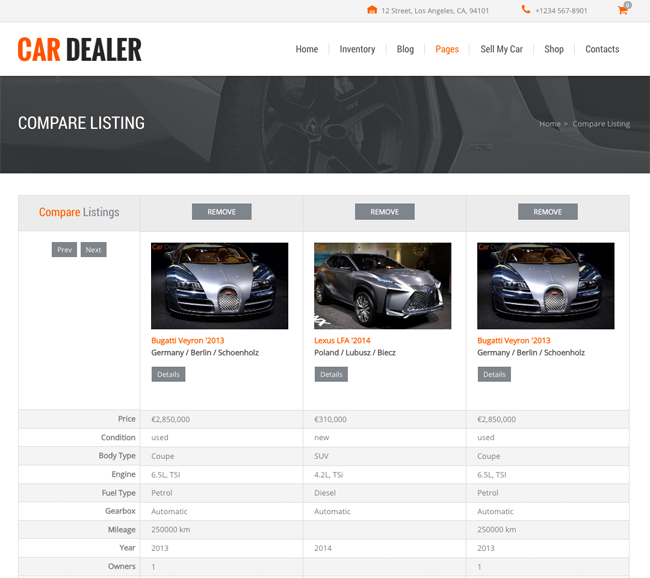Click the Compare Listing breadcrumb
The width and height of the screenshot is (650, 578).
[601, 124]
